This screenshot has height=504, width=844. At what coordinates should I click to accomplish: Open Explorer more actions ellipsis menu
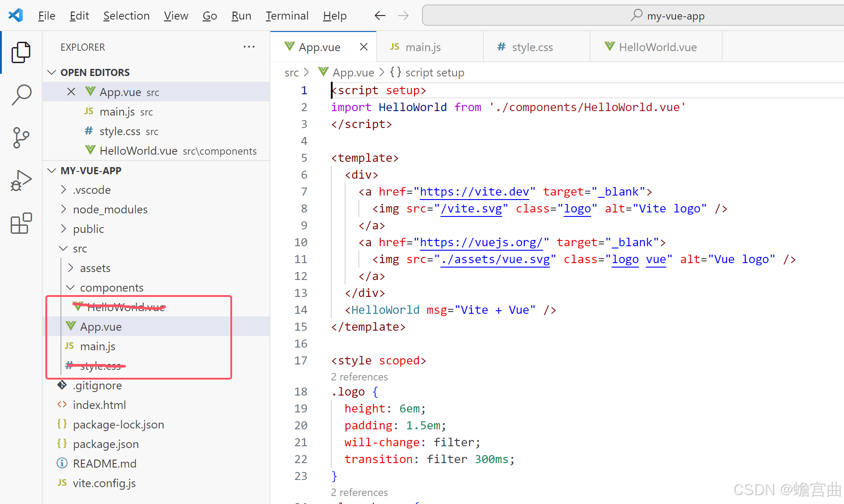coord(249,47)
